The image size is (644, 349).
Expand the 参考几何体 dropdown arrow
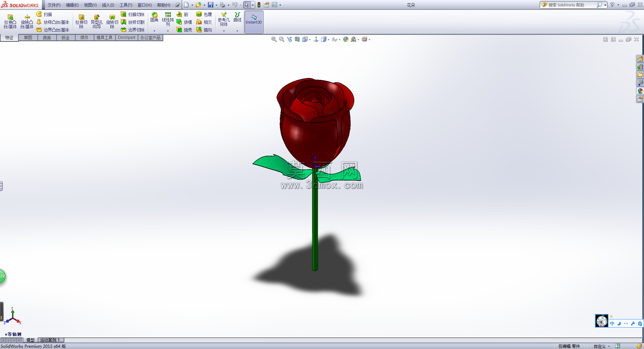pyautogui.click(x=224, y=31)
